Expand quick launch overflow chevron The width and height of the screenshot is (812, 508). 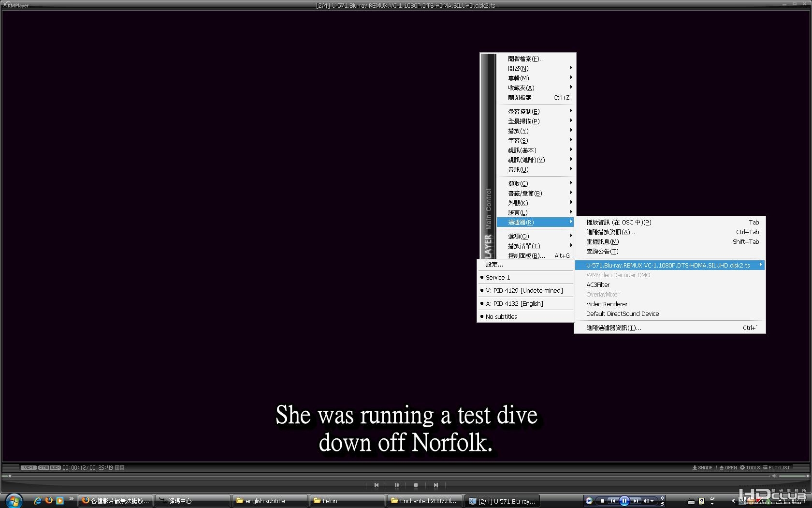[x=71, y=499]
